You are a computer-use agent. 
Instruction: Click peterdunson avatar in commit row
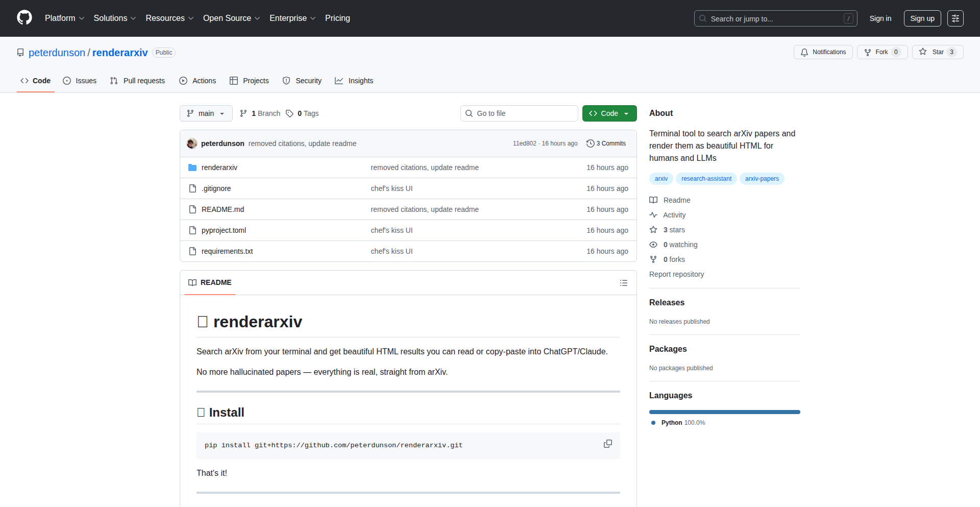(192, 143)
